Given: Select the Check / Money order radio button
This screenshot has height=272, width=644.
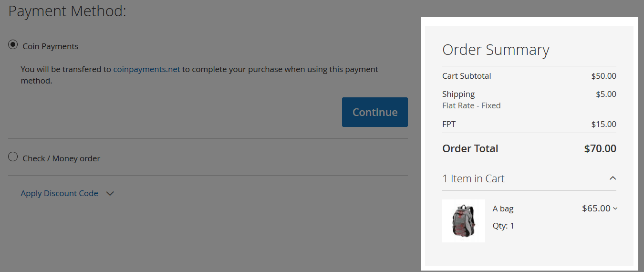Looking at the screenshot, I should (x=13, y=157).
